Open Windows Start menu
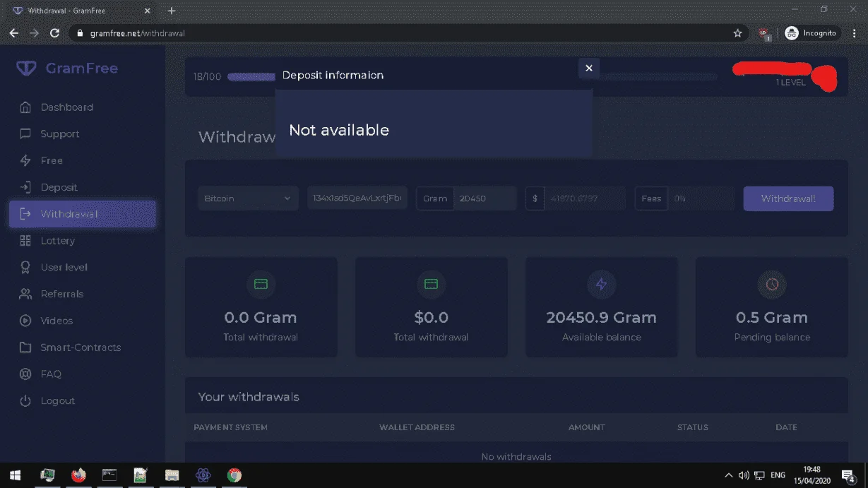868x488 pixels. [15, 475]
